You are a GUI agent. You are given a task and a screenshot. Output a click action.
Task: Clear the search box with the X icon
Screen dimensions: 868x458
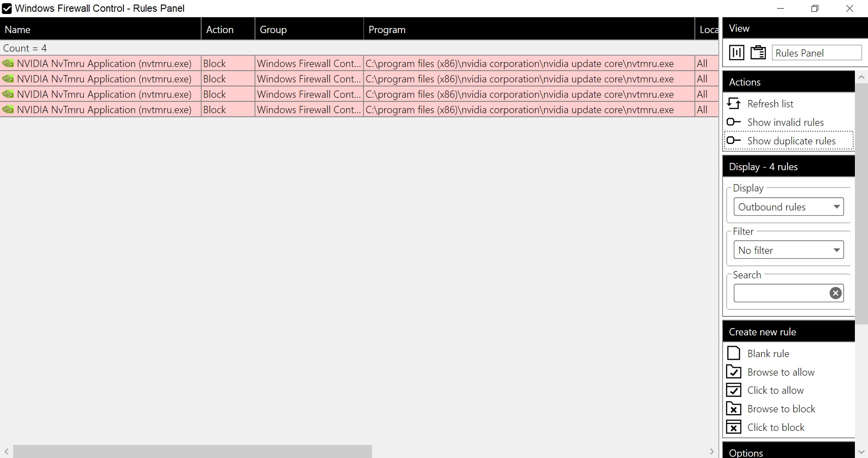click(x=836, y=293)
